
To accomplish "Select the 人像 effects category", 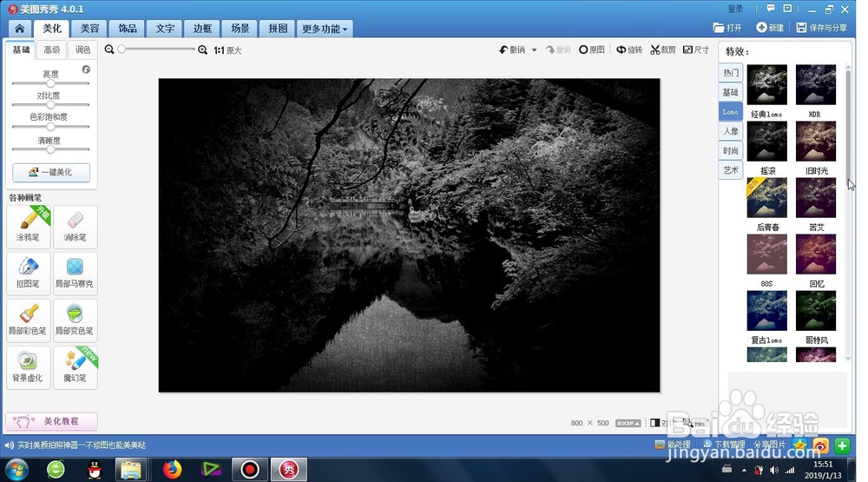I will [731, 131].
